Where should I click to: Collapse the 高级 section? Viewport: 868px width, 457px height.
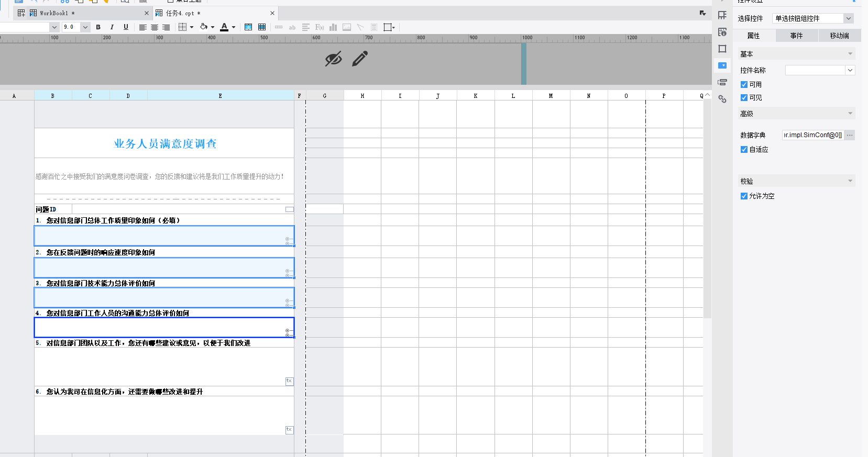[x=850, y=114]
